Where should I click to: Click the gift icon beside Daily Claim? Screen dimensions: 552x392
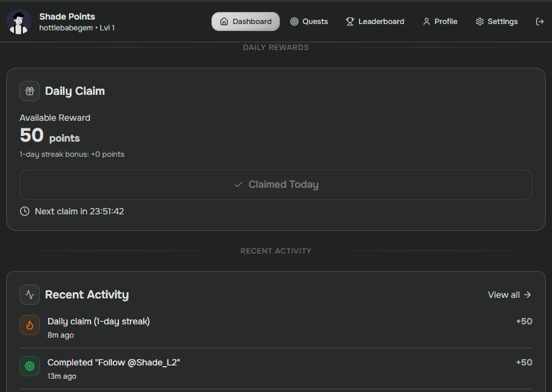pyautogui.click(x=30, y=91)
